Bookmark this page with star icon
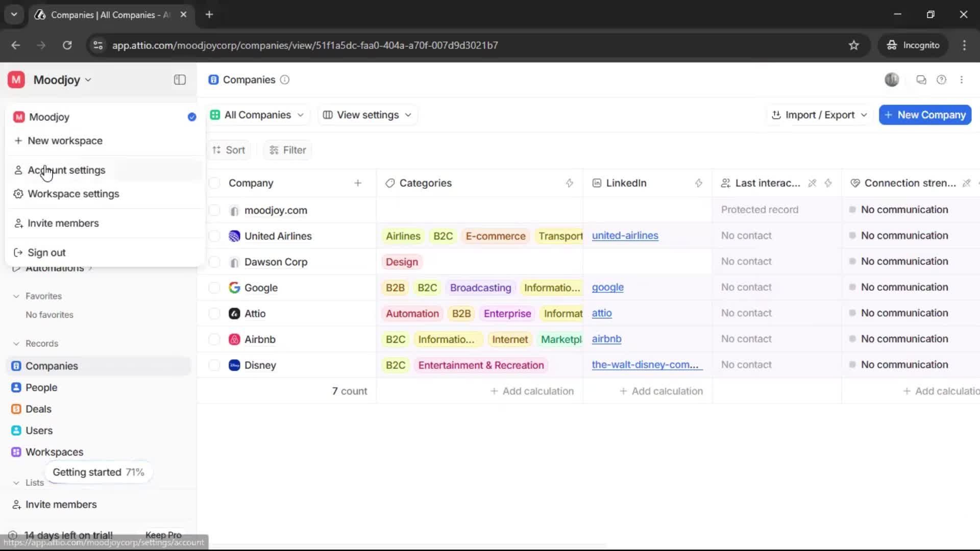 pyautogui.click(x=854, y=45)
